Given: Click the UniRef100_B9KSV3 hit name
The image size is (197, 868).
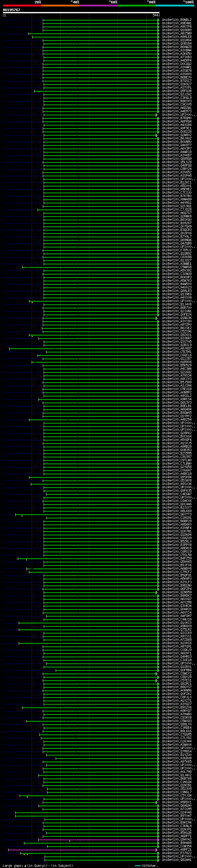Looking at the screenshot, I should pyautogui.click(x=176, y=101).
